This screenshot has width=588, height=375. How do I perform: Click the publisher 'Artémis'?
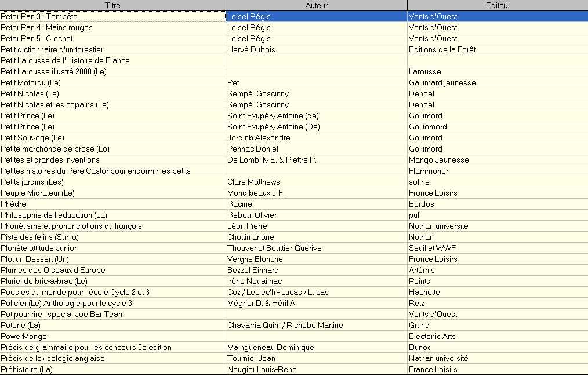[422, 270]
